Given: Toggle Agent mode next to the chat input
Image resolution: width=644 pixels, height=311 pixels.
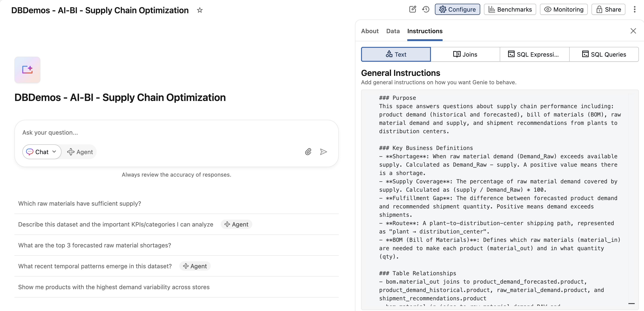Looking at the screenshot, I should click(79, 152).
